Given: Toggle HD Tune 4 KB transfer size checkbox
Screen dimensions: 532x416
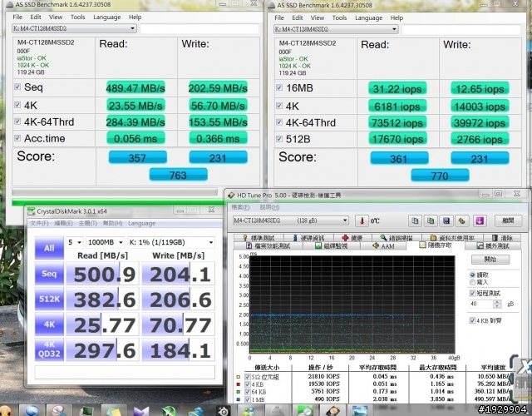Looking at the screenshot, I should 248,384.
